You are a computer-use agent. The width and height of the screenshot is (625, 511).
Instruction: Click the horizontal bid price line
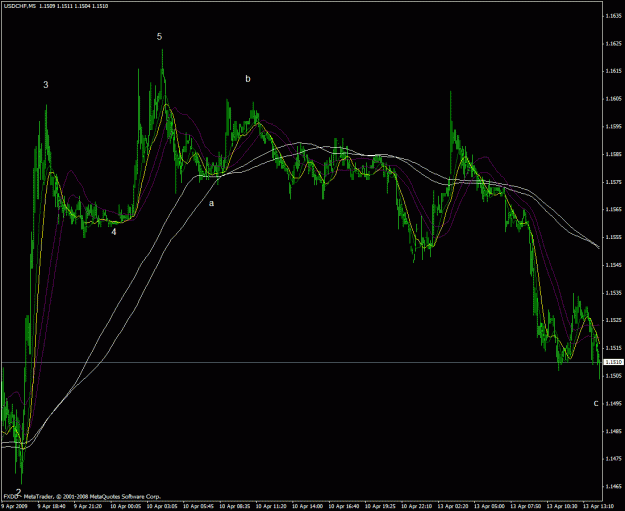click(302, 362)
